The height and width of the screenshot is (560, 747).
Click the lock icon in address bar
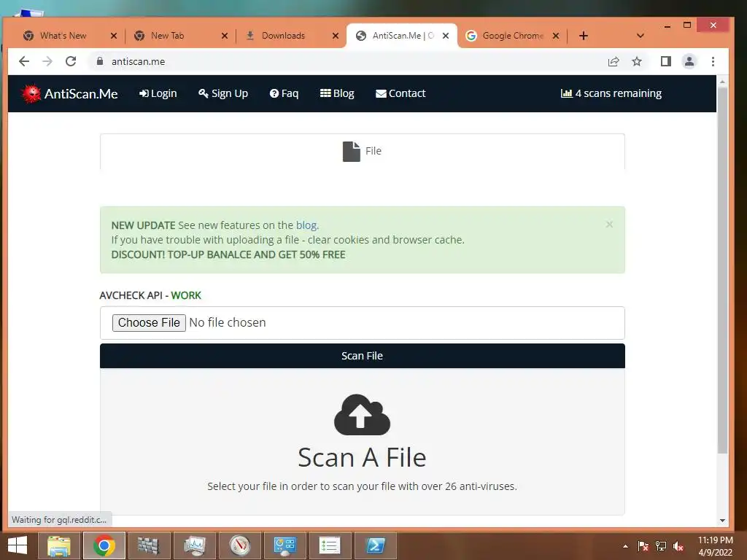coord(99,61)
